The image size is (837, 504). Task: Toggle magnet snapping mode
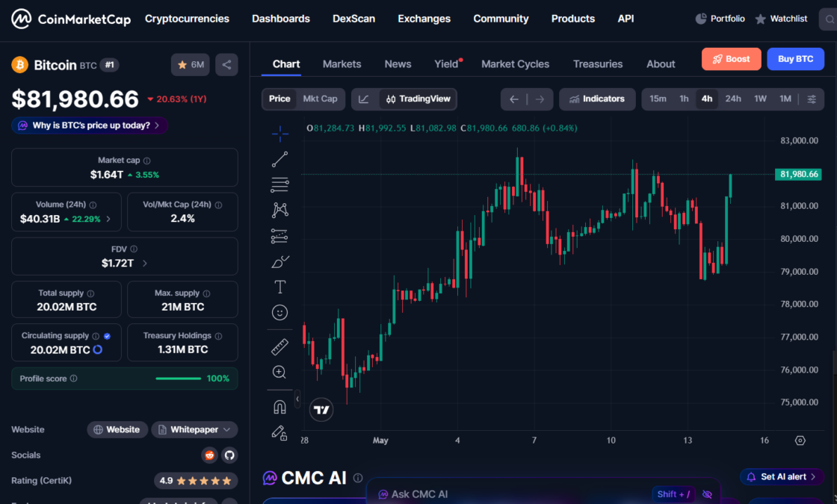point(279,408)
